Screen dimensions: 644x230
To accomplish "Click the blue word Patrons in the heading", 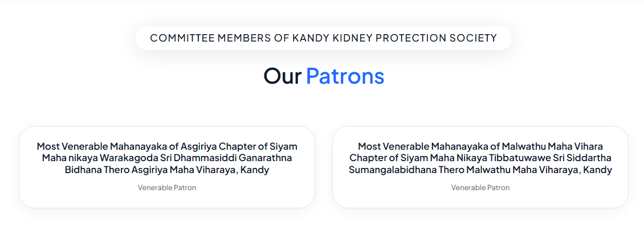I will point(345,76).
